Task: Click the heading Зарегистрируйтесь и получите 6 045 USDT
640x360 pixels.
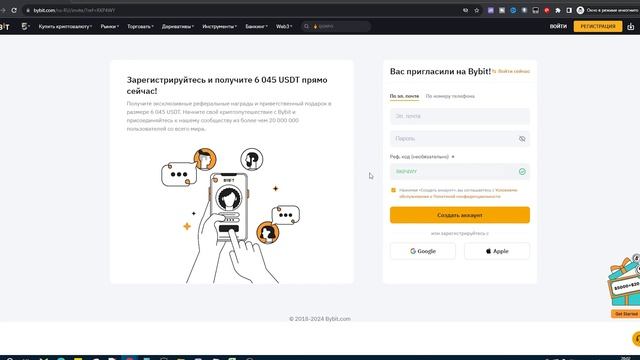Action: pos(227,85)
